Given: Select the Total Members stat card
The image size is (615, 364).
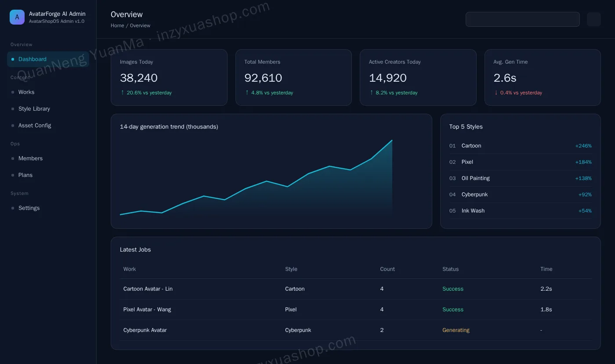Looking at the screenshot, I should pyautogui.click(x=293, y=77).
